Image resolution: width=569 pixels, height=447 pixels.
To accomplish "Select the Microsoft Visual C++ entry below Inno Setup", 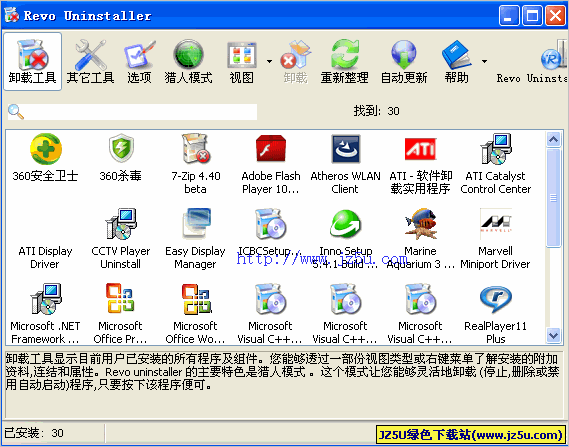I will coord(345,314).
